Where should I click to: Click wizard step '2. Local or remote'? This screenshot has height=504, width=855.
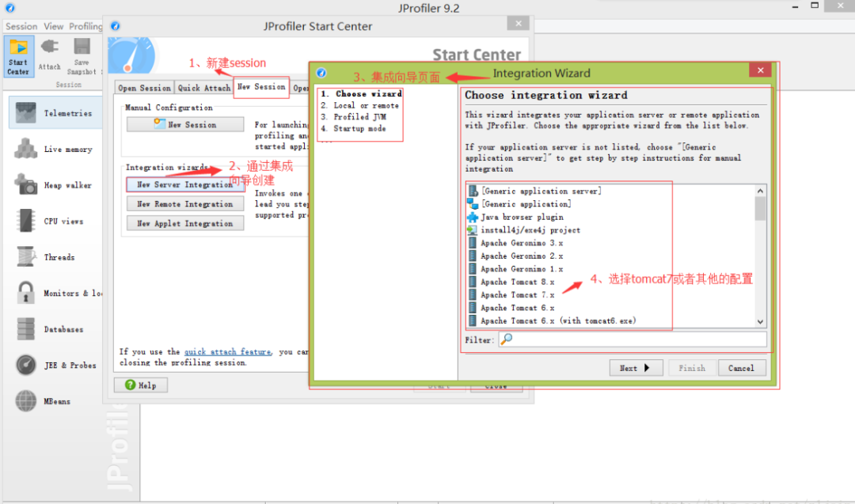pos(360,105)
